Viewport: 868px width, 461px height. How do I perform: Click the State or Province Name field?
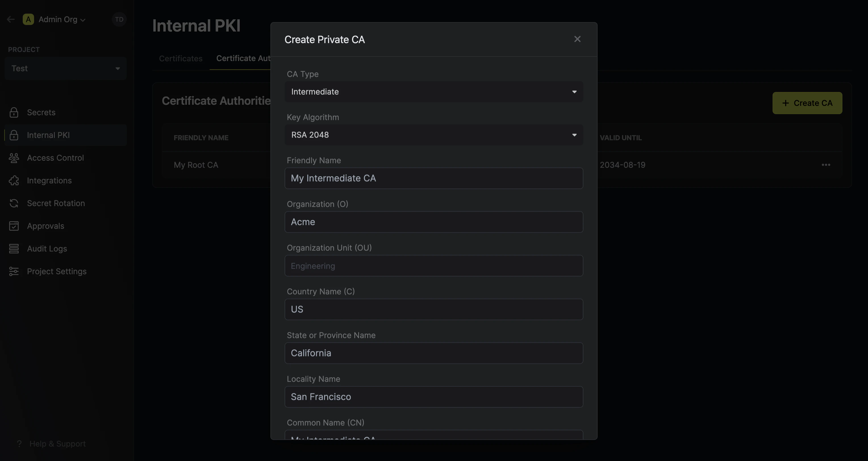tap(434, 353)
